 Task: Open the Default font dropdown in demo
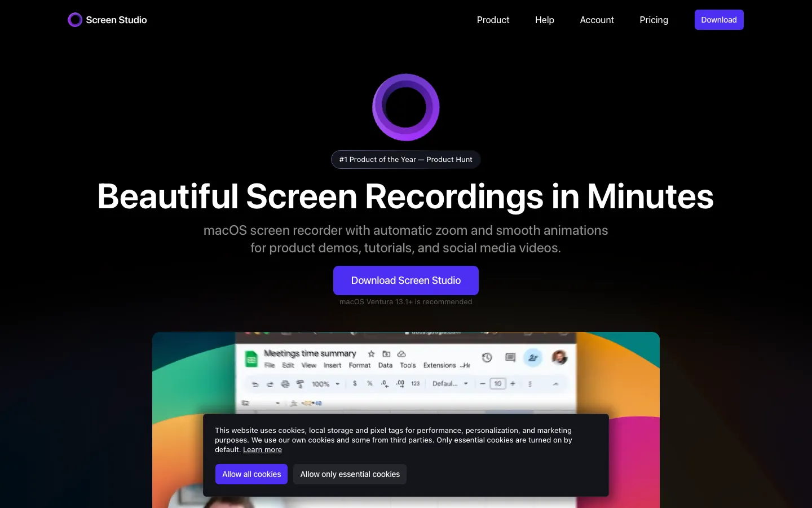(450, 384)
